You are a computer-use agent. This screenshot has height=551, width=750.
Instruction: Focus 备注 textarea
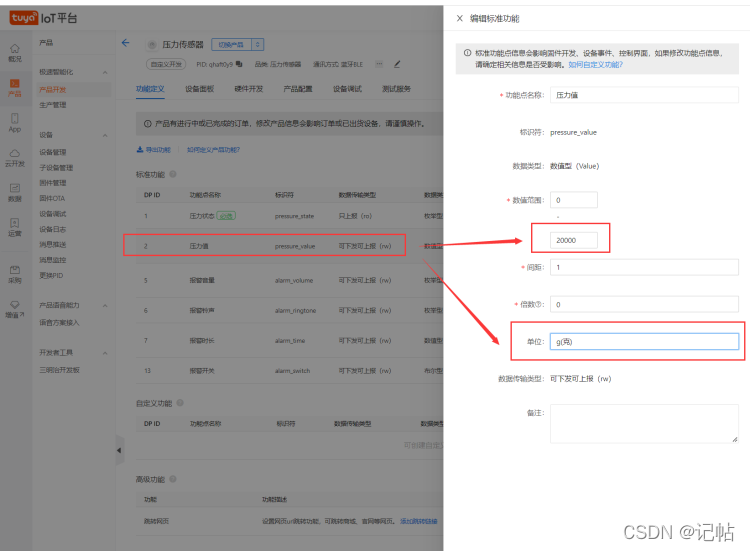pyautogui.click(x=644, y=424)
